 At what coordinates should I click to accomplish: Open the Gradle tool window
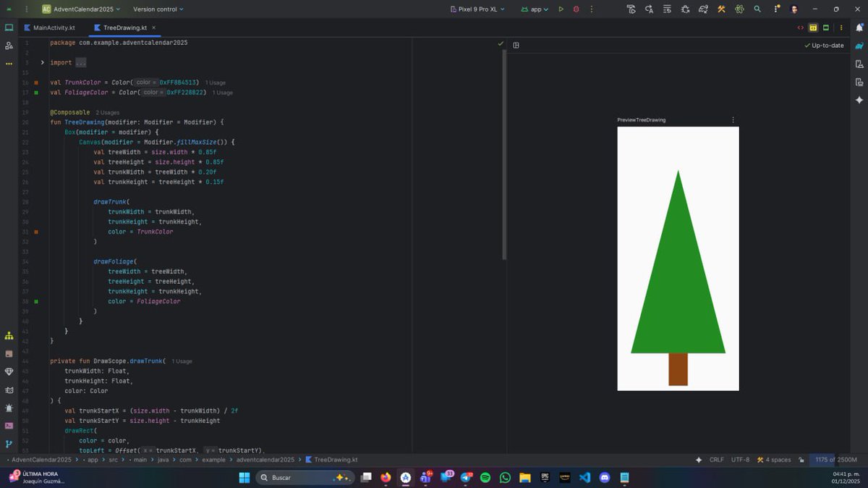(x=859, y=46)
